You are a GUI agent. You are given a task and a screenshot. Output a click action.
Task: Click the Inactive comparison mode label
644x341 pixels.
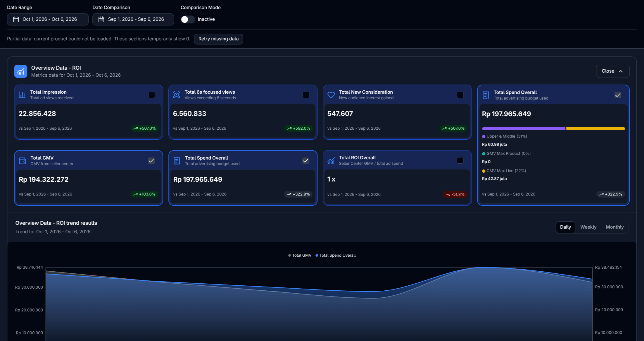(x=206, y=19)
